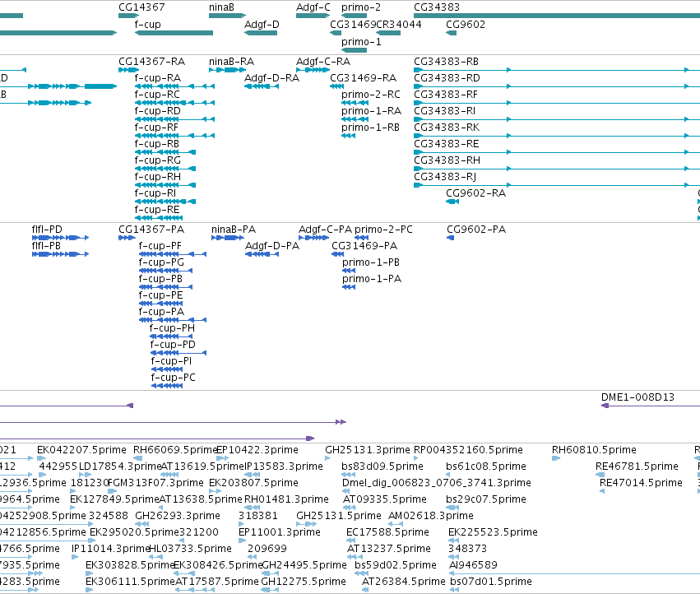The image size is (700, 594).
Task: Click protein CG14367-PA
Action: [151, 230]
